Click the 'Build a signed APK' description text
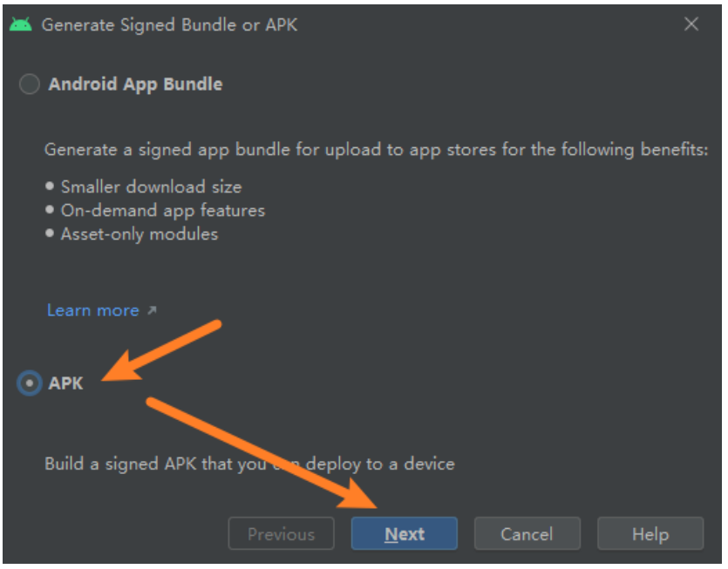 click(x=249, y=464)
